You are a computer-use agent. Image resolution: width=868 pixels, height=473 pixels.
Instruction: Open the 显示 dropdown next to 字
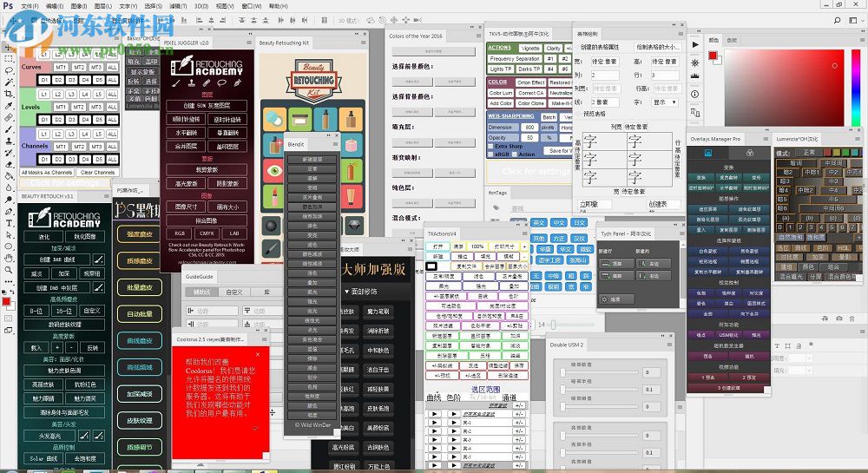tap(665, 102)
